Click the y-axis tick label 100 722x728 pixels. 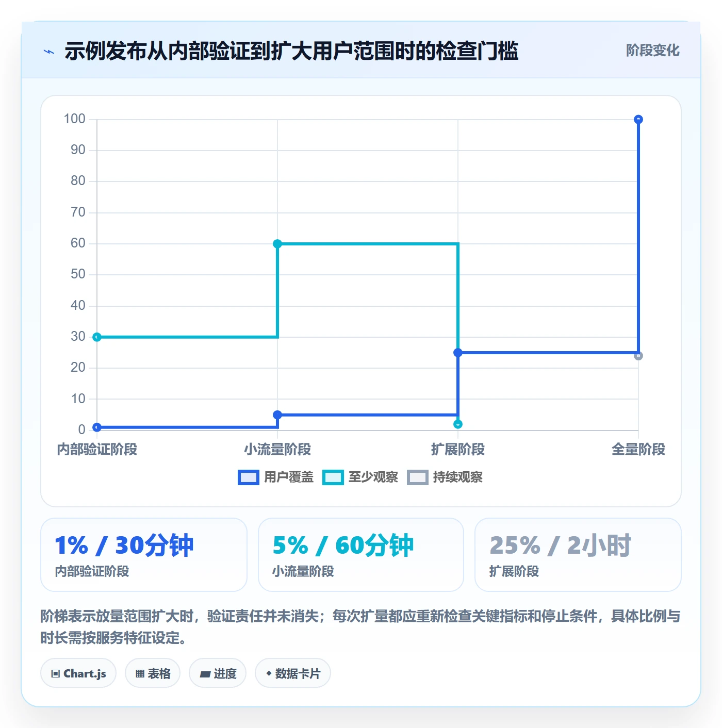click(x=74, y=119)
